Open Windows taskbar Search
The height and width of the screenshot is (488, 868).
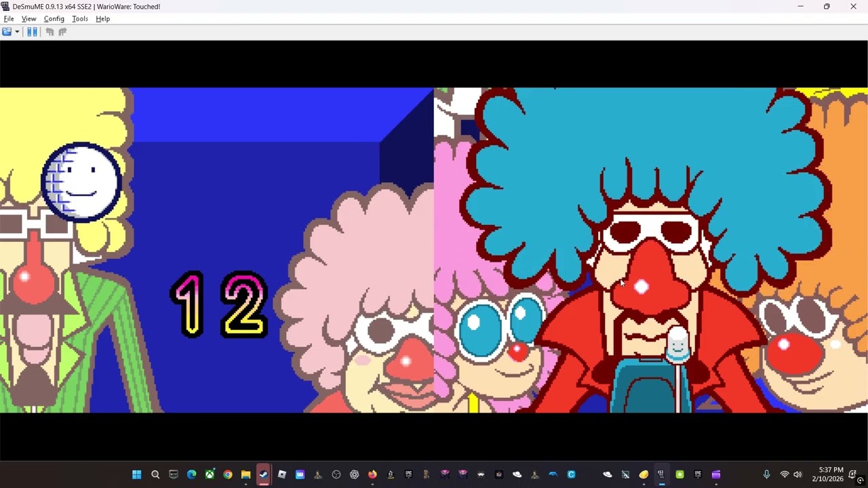click(155, 474)
